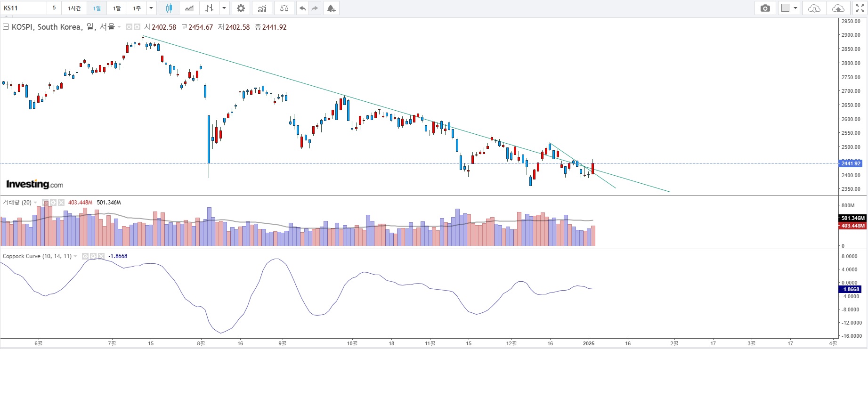Expand the time interval dropdown arrow
868x415 pixels.
click(151, 8)
